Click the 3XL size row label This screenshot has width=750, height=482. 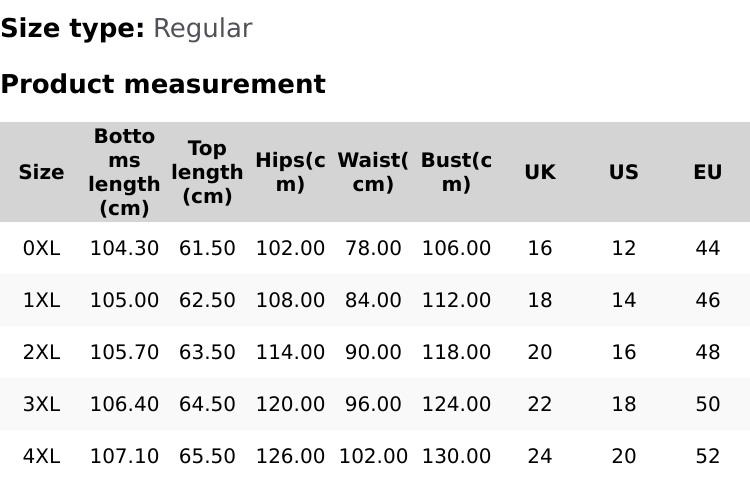coord(41,404)
